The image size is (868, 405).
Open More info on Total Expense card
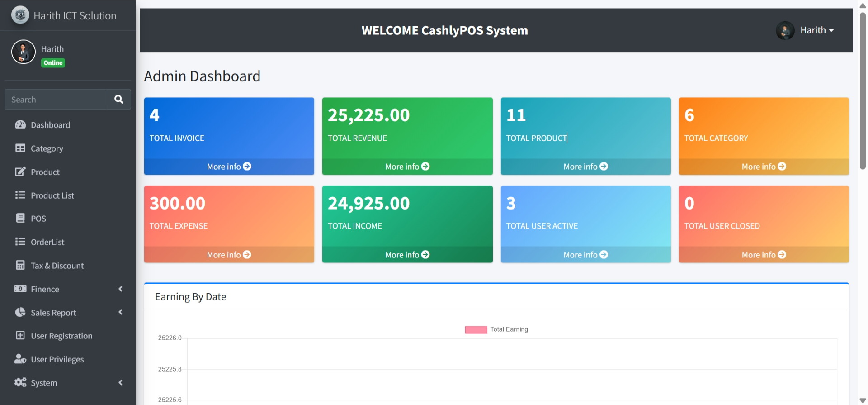(x=229, y=255)
